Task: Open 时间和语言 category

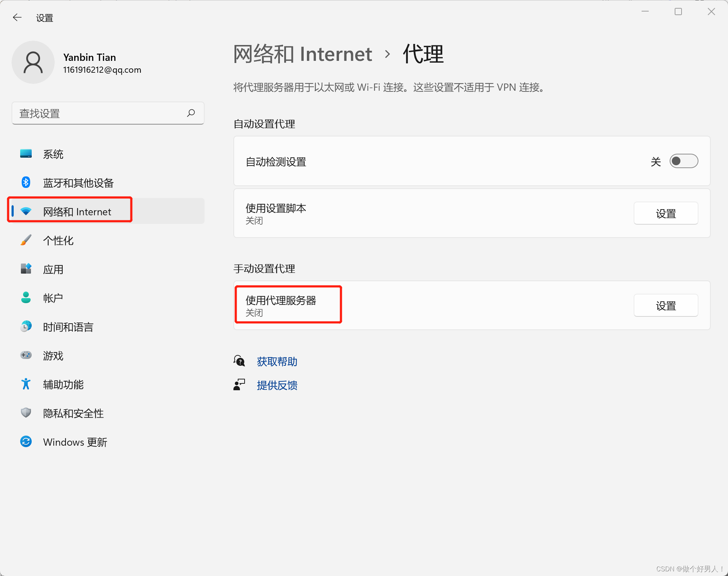Action: [108, 327]
